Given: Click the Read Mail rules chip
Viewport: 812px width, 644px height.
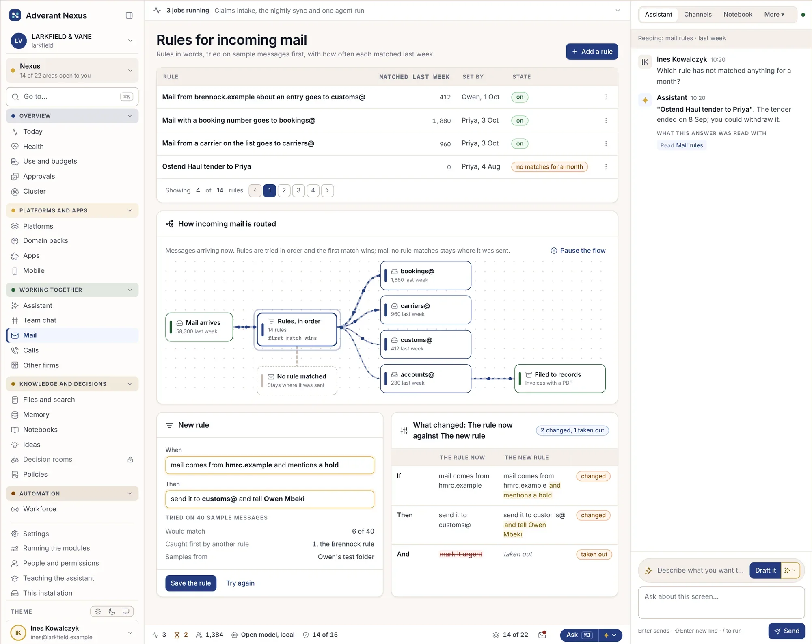Looking at the screenshot, I should click(681, 145).
